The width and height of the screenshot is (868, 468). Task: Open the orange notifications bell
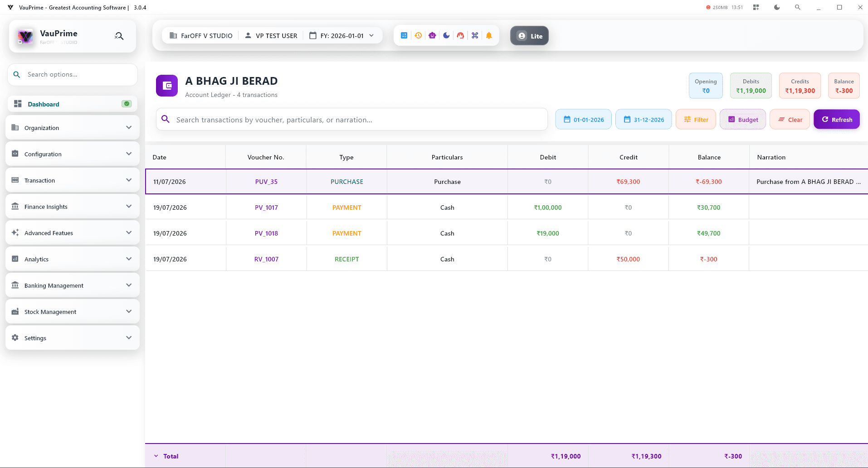[x=489, y=35]
